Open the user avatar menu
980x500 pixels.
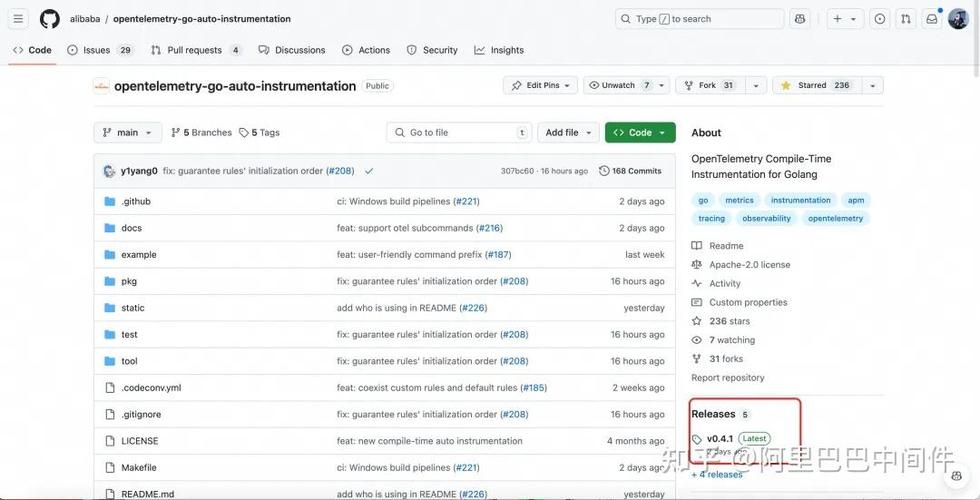[958, 19]
